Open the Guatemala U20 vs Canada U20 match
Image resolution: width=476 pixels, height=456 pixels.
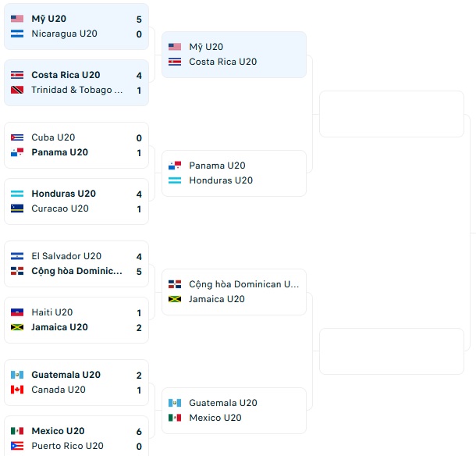point(76,382)
